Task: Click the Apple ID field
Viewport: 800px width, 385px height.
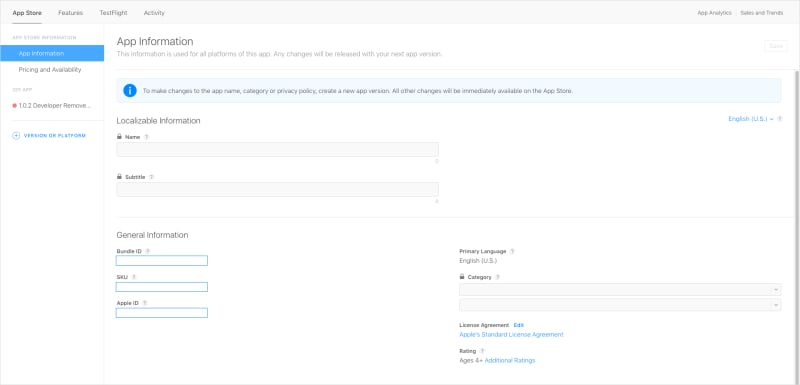Action: [162, 313]
